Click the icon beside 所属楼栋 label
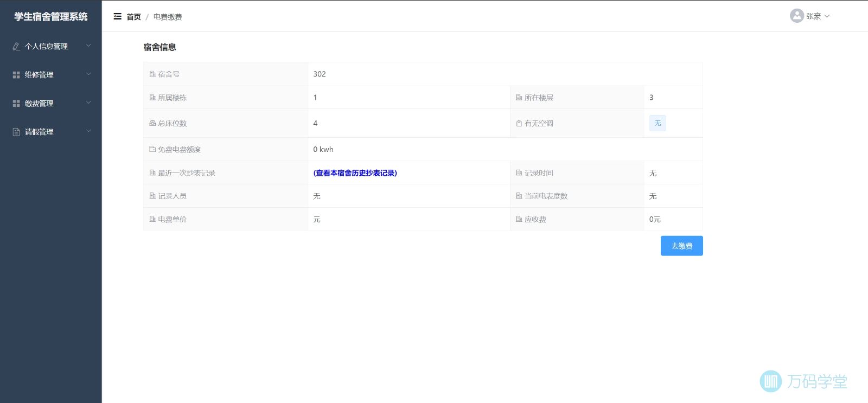Screen dimensions: 868x403 point(152,98)
